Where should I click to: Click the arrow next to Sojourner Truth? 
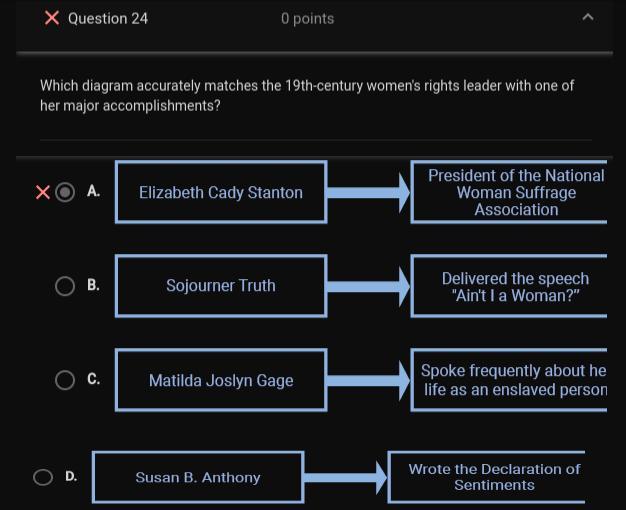click(368, 287)
